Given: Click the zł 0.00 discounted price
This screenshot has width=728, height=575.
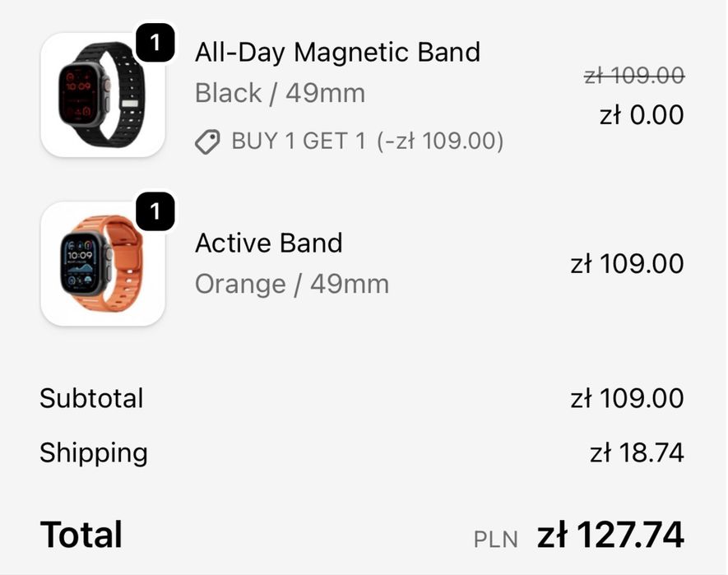Looking at the screenshot, I should 642,115.
